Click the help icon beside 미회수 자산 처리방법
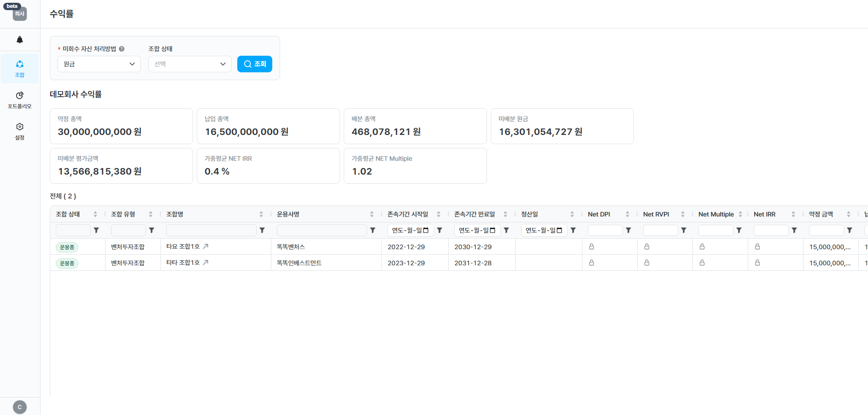 [122, 49]
